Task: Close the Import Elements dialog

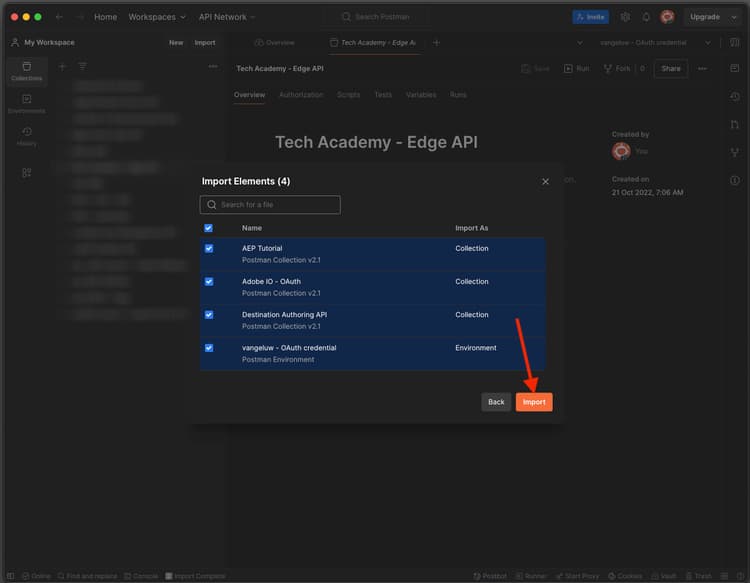Action: coord(545,182)
